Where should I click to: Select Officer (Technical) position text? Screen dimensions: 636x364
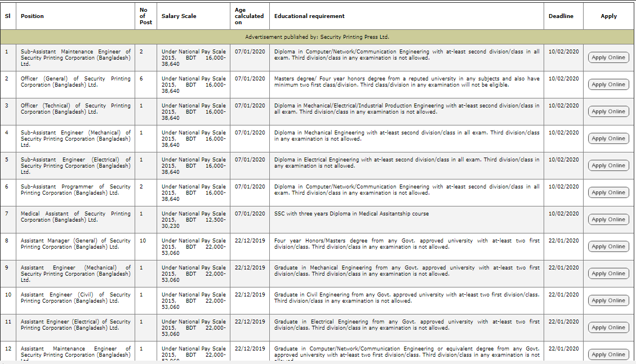(x=75, y=109)
